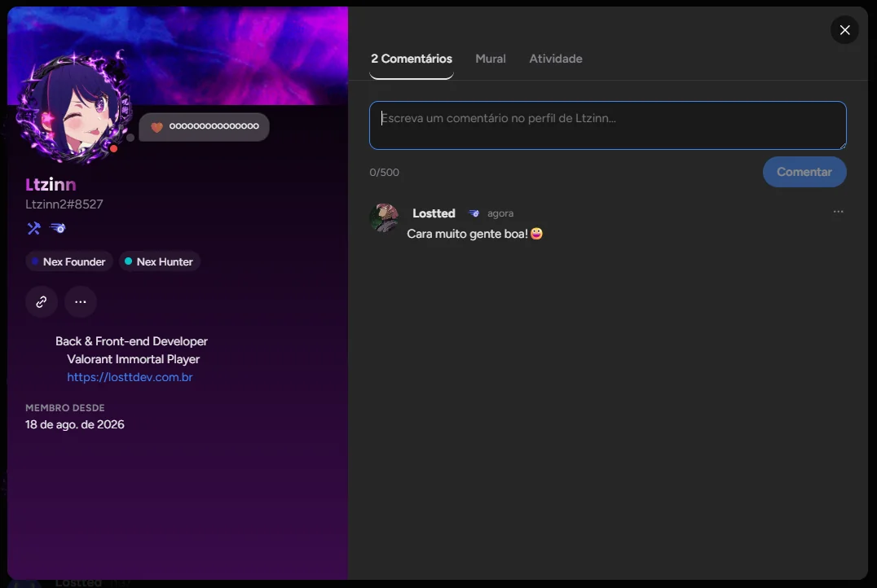
Task: Click the Ltzinn2#8527 user tag
Action: pos(64,204)
